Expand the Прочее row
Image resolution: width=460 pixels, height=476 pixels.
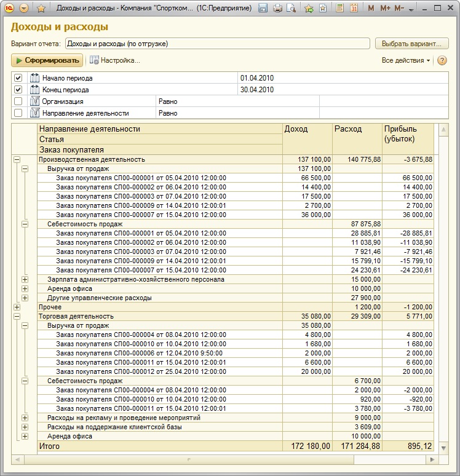click(16, 307)
